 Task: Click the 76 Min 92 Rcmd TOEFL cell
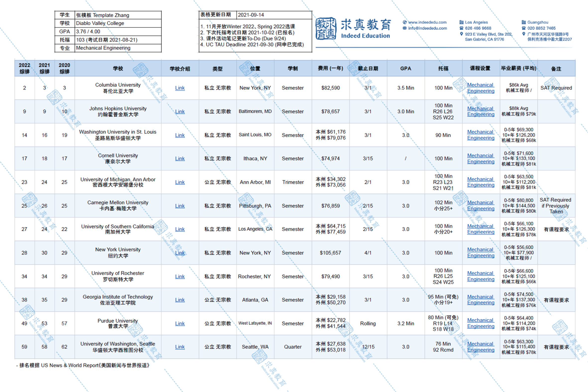click(443, 347)
